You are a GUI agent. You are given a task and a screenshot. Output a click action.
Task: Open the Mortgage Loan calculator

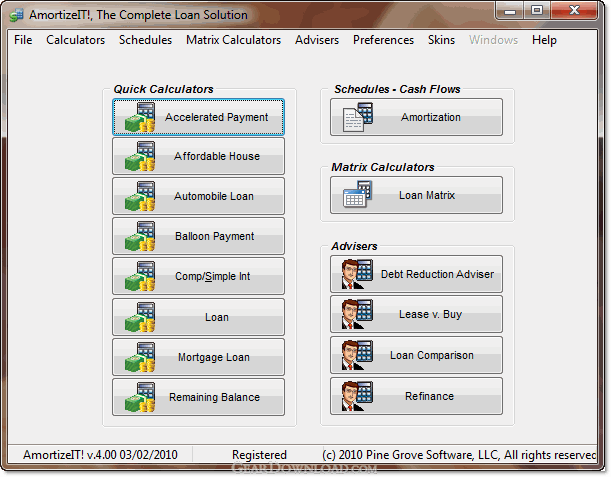click(198, 357)
